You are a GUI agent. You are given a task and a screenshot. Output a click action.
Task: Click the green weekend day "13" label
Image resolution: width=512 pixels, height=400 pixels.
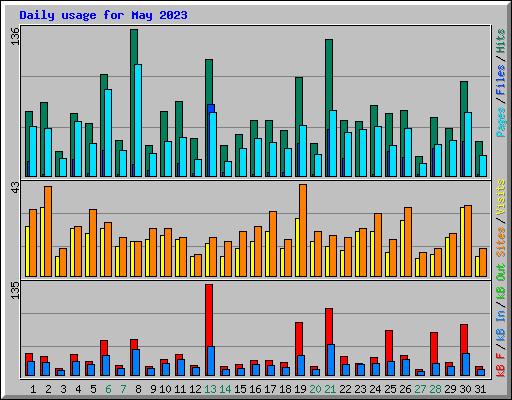click(x=210, y=389)
